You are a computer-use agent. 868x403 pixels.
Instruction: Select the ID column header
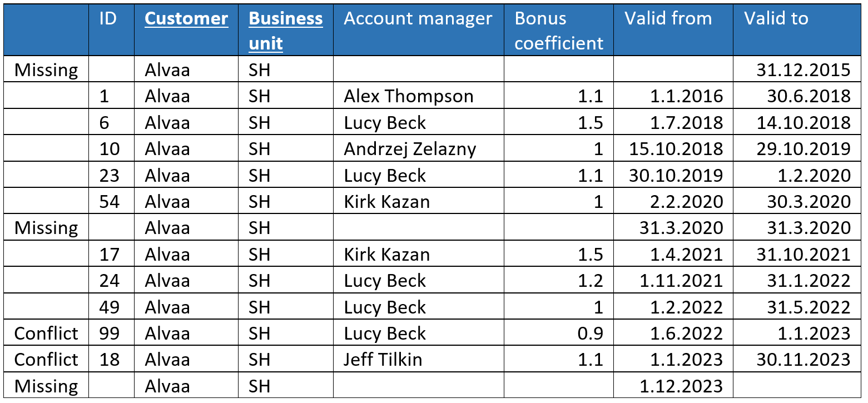coord(108,18)
